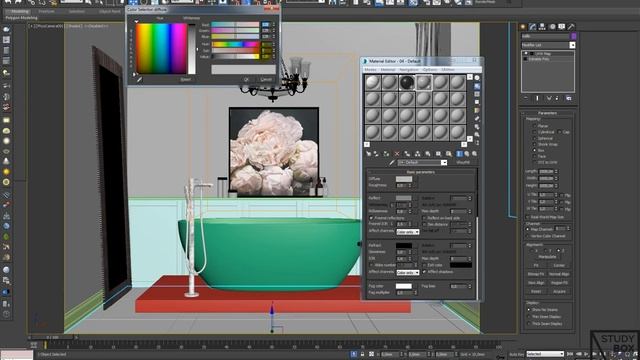Switch to the Display command panel tab
The height and width of the screenshot is (360, 640).
click(x=562, y=27)
